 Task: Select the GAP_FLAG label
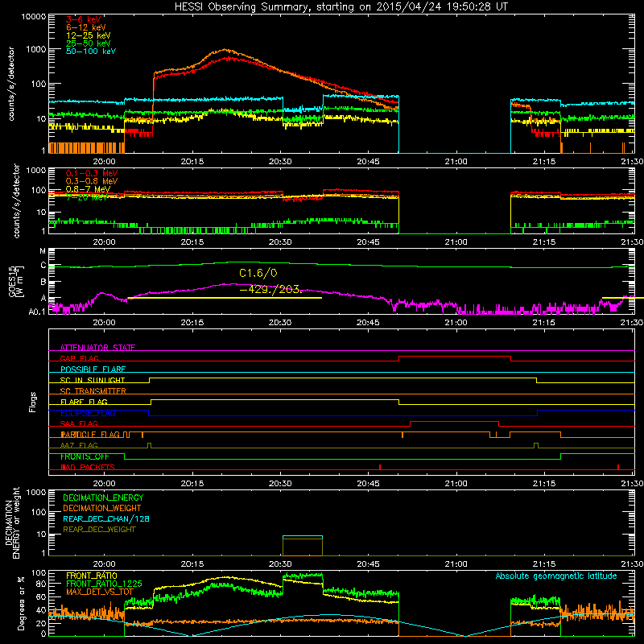pyautogui.click(x=79, y=358)
